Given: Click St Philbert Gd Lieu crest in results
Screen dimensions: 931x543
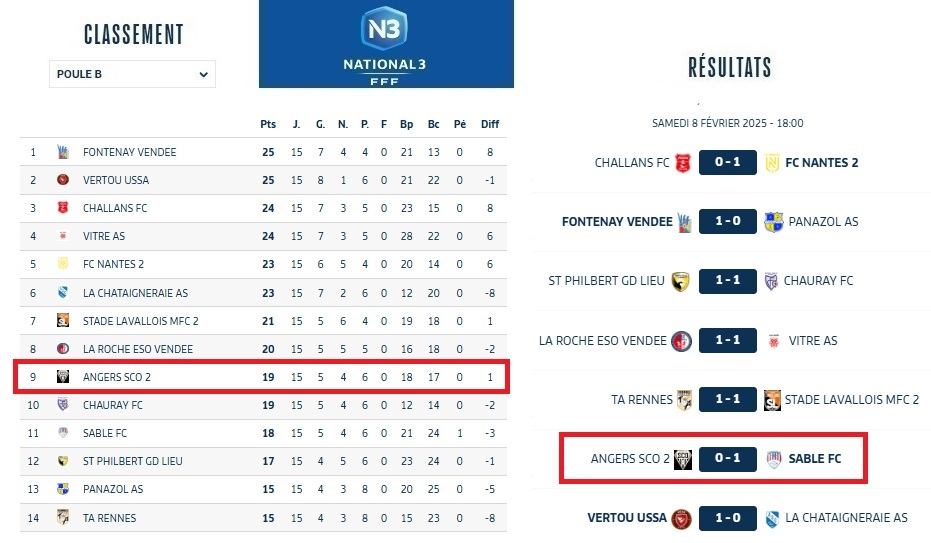Looking at the screenshot, I should (681, 281).
